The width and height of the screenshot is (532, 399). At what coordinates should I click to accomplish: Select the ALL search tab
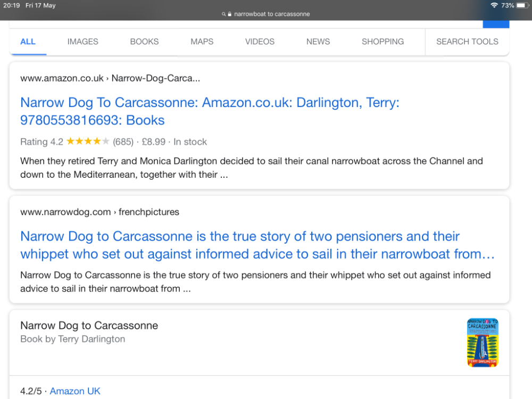pos(28,41)
